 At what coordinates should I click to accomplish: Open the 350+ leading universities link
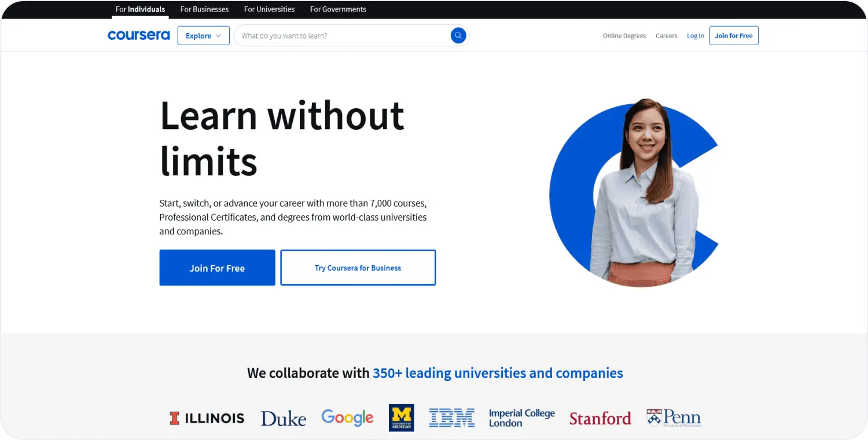(498, 373)
